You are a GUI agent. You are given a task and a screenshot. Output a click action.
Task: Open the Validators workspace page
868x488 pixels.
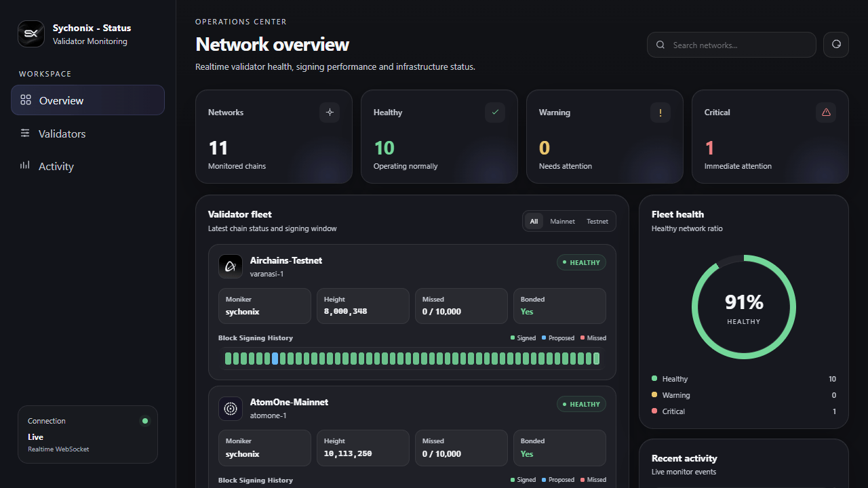87,134
